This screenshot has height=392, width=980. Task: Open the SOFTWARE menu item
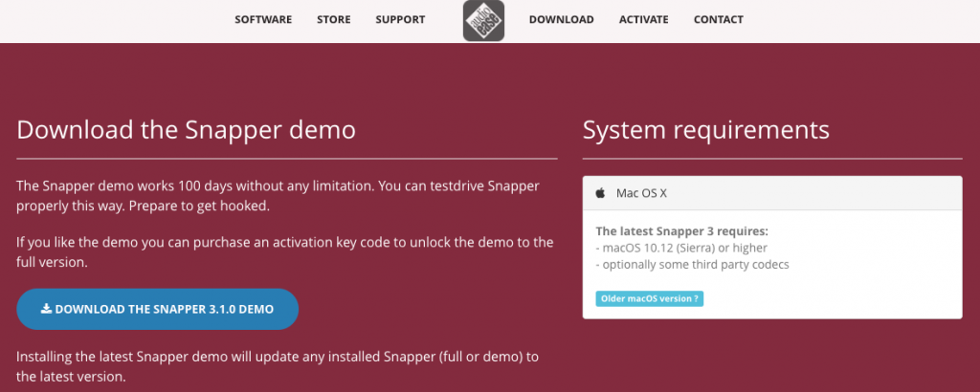263,19
